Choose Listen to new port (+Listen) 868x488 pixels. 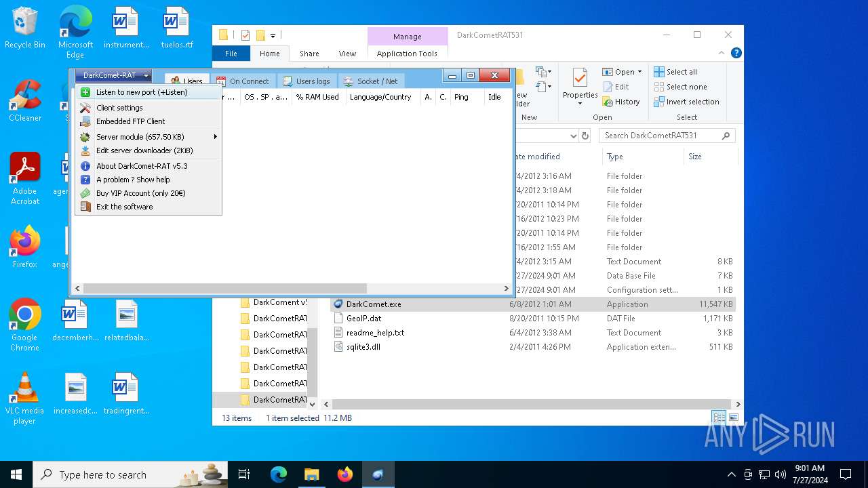pos(149,92)
